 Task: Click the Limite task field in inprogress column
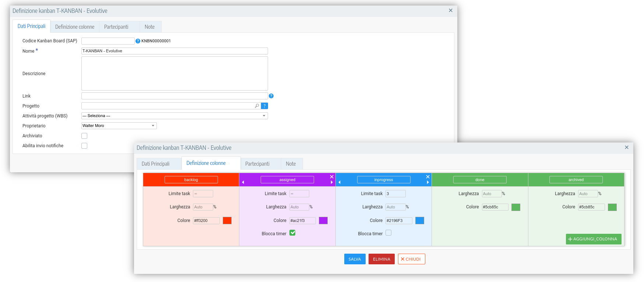(395, 194)
